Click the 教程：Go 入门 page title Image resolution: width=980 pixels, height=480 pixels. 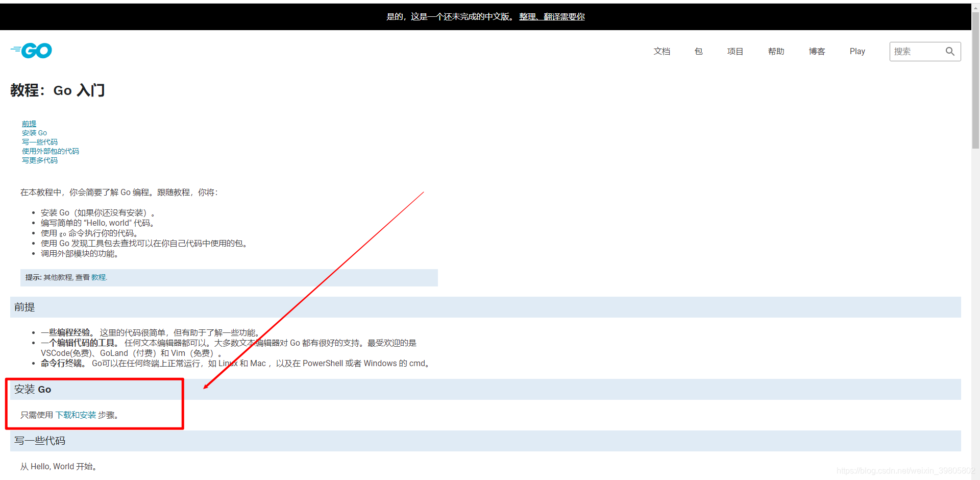(x=58, y=90)
